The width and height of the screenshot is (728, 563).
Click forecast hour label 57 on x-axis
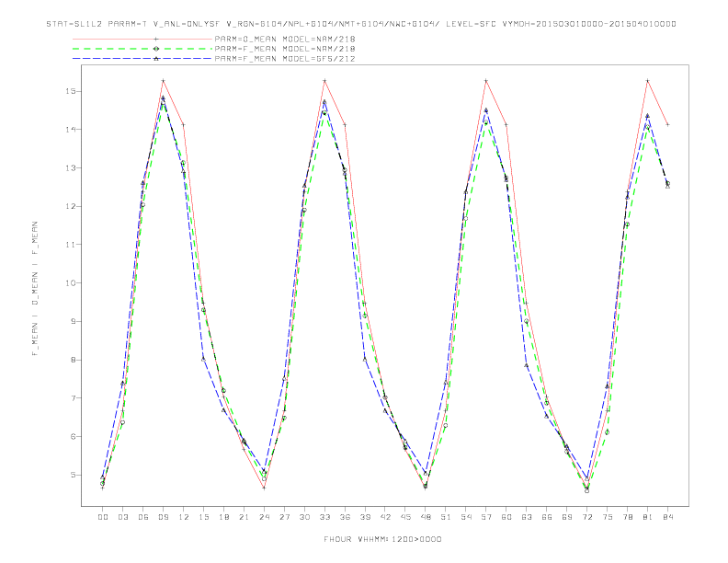pos(486,517)
